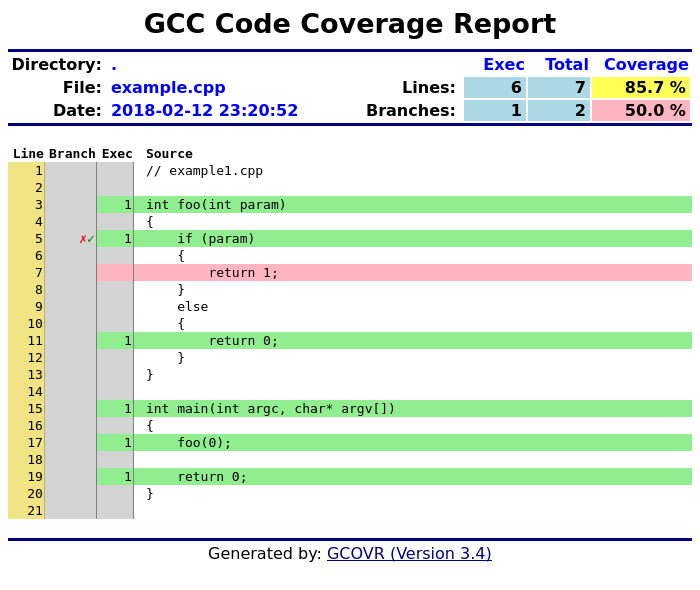Click the 'Date:' label
Screen dimensions: 700x590
(x=77, y=110)
